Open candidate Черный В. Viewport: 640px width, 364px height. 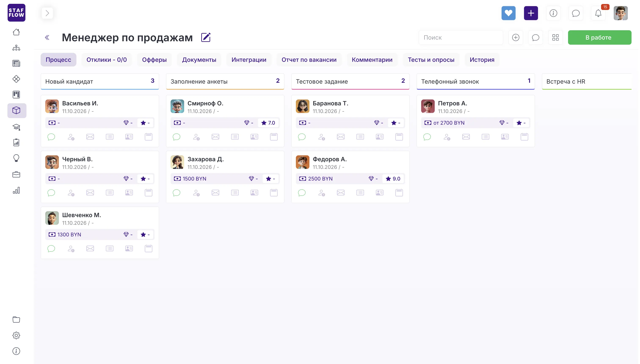click(x=77, y=159)
